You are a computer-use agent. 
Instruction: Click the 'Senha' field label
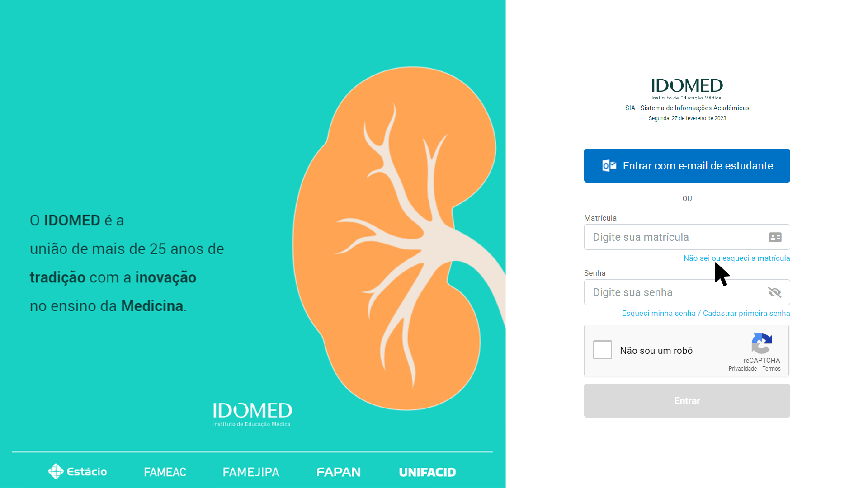[x=594, y=273]
